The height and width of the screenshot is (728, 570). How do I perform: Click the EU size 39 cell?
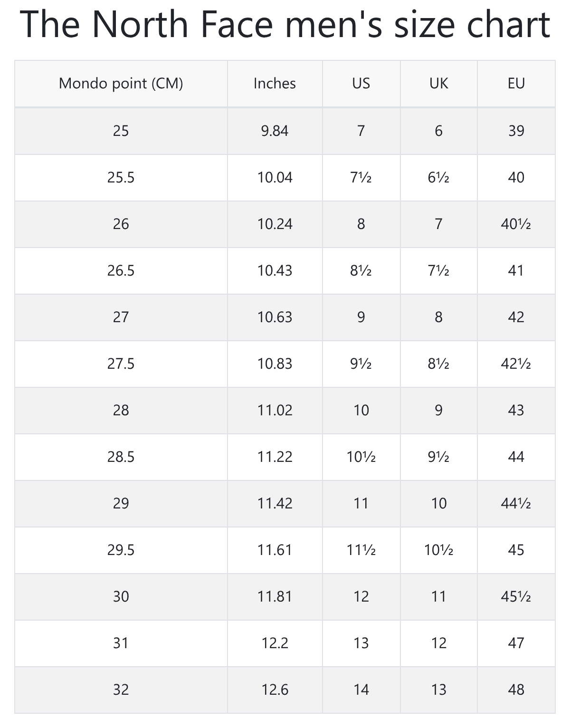(516, 131)
